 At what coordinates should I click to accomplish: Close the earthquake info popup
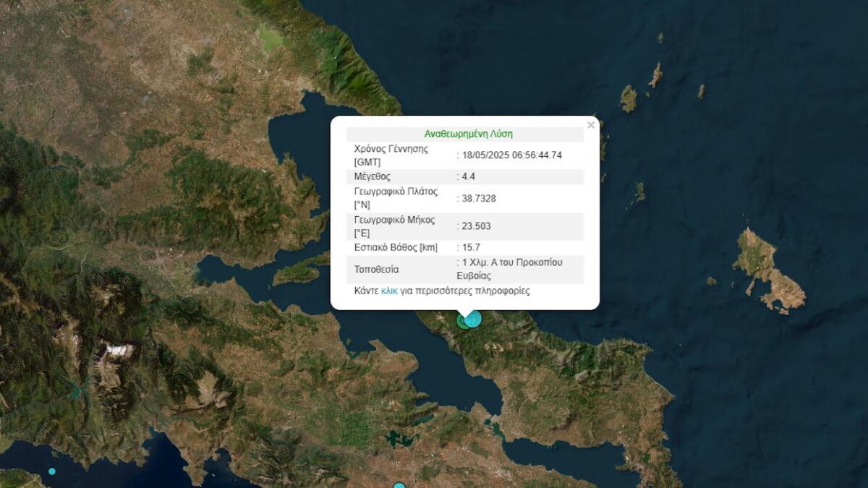coord(591,125)
